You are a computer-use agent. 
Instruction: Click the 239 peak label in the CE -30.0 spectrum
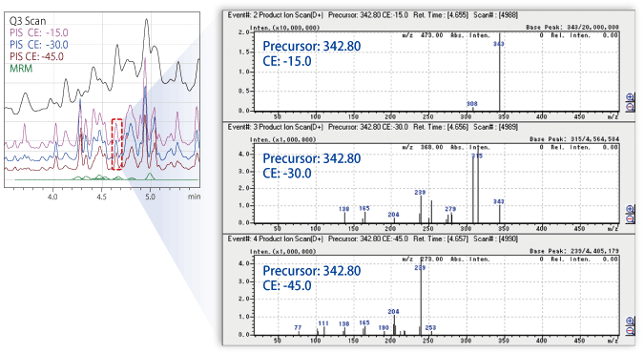420,193
